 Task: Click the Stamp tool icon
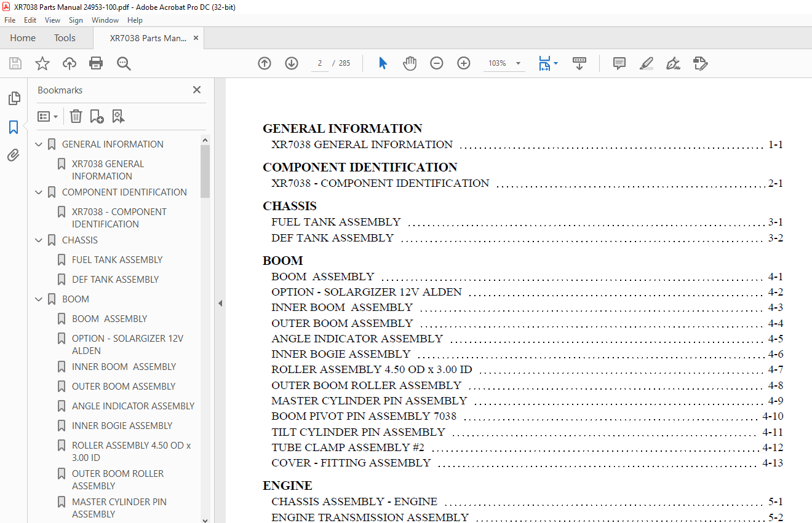[x=701, y=63]
